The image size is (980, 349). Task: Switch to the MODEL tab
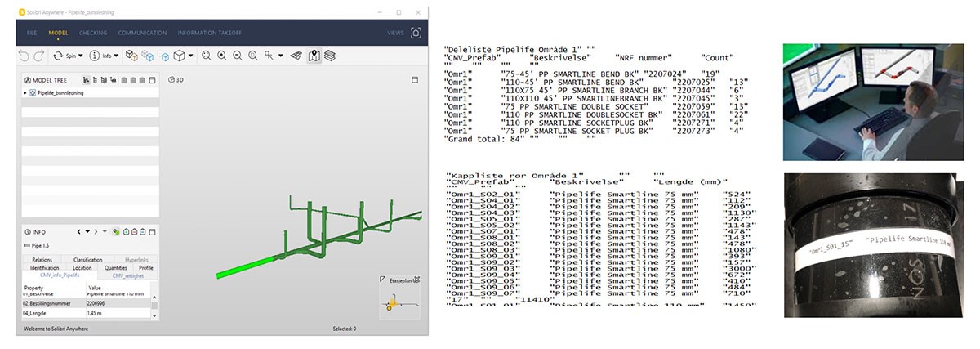(58, 33)
